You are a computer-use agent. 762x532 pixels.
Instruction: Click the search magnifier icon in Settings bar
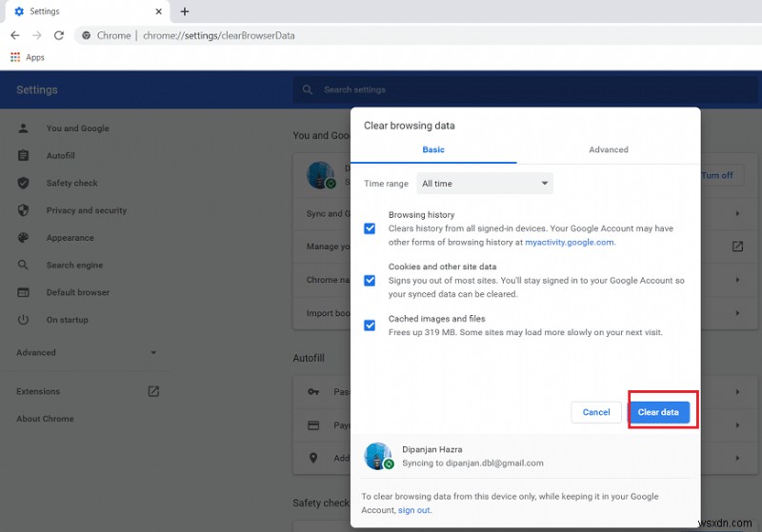coord(308,89)
